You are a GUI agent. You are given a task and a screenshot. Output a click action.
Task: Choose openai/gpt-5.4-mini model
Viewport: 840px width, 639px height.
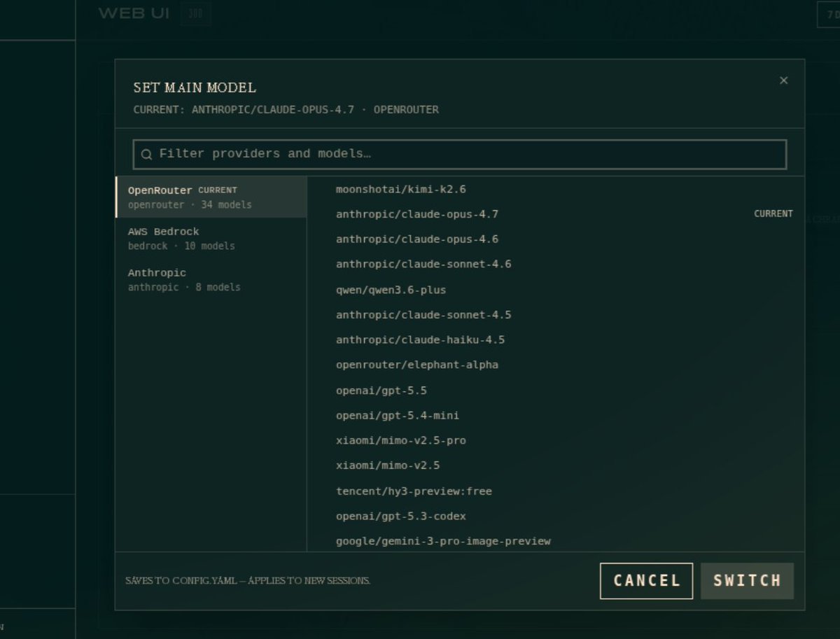click(556, 416)
